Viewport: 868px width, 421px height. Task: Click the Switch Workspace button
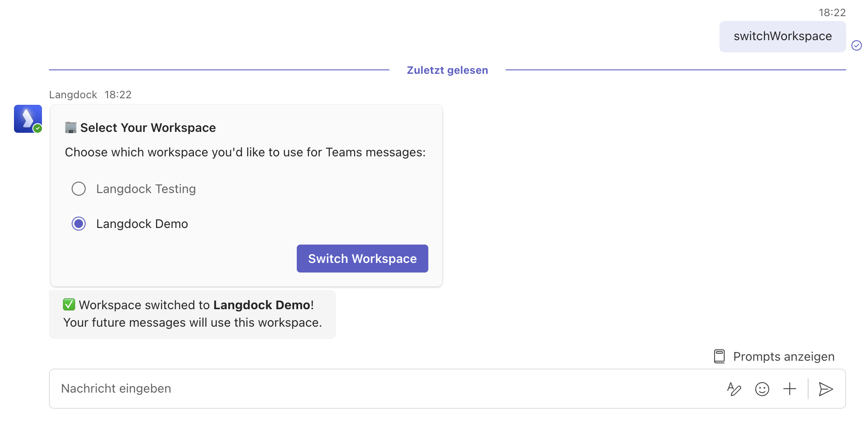pyautogui.click(x=362, y=259)
